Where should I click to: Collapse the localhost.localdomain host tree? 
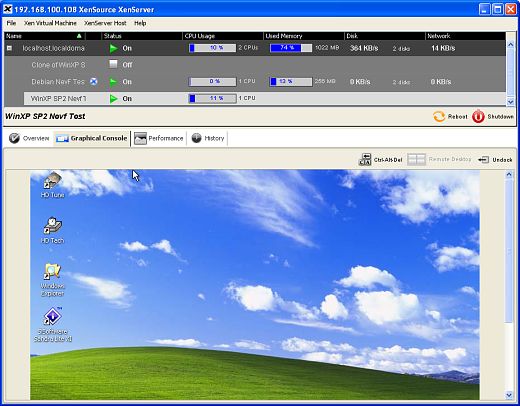coord(9,48)
